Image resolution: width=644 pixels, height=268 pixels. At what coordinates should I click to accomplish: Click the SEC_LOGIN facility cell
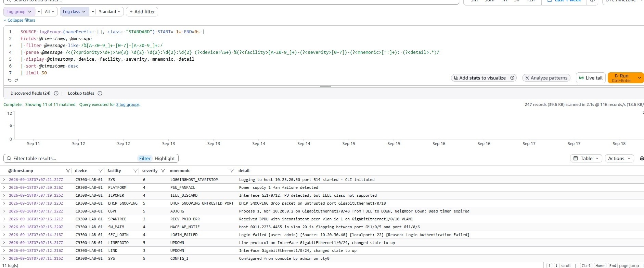tap(118, 235)
